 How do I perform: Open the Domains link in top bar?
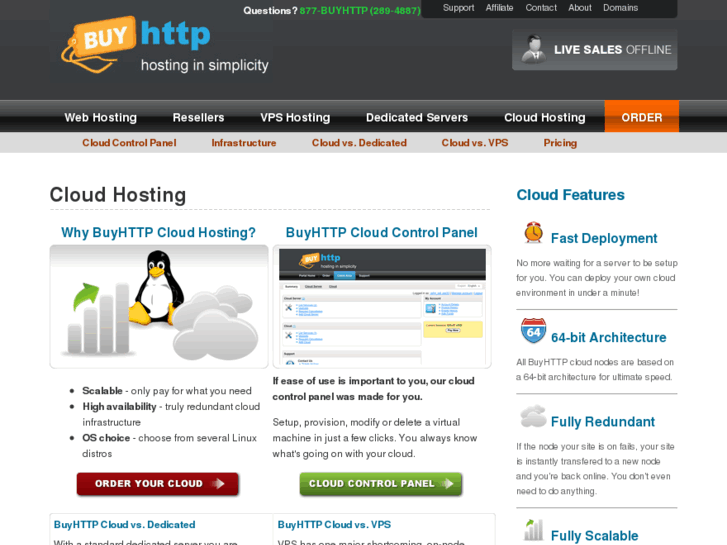click(x=620, y=8)
